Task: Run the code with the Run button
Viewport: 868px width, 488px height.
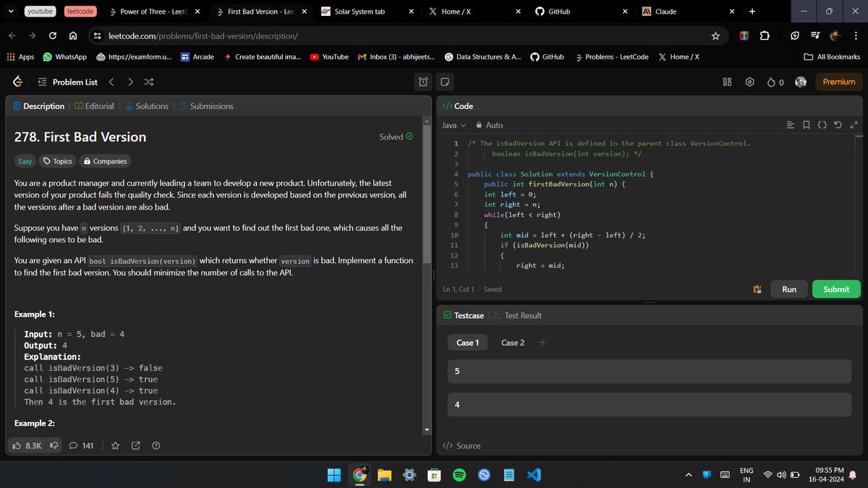Action: click(x=789, y=289)
